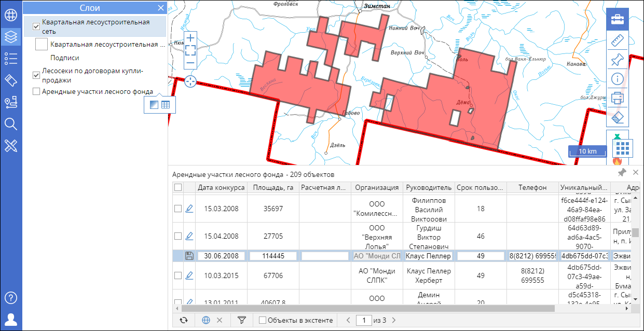Open the user profile icon

click(11, 319)
